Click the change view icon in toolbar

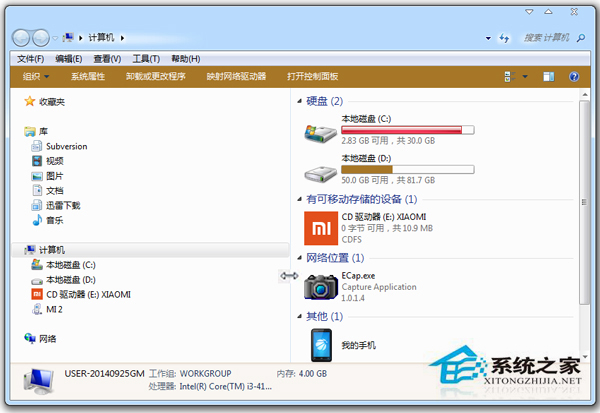tap(509, 77)
